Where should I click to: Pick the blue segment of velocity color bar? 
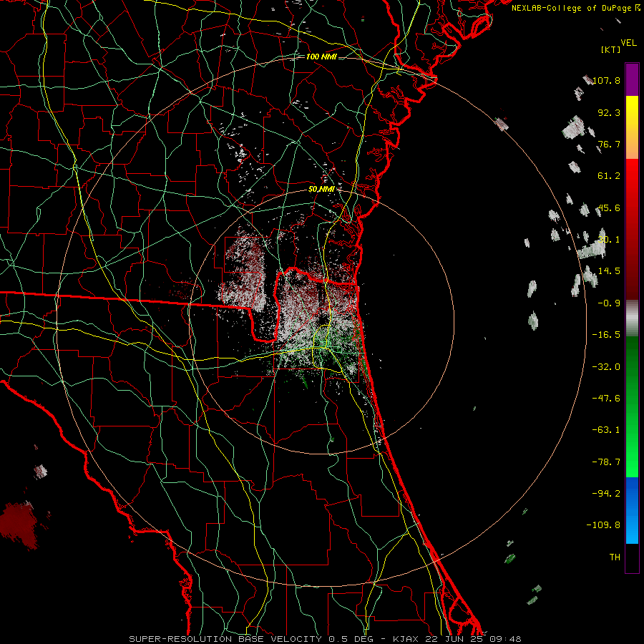(632, 510)
